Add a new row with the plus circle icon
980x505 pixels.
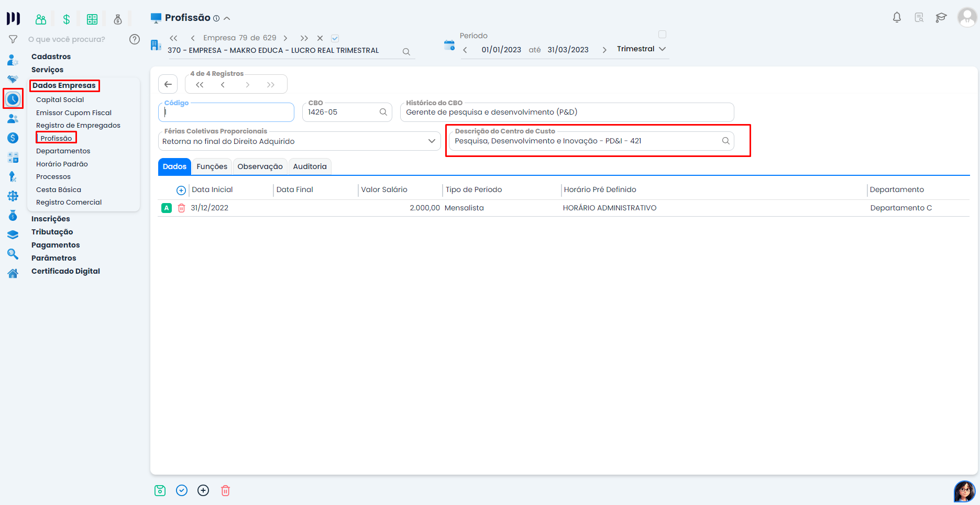tap(181, 190)
